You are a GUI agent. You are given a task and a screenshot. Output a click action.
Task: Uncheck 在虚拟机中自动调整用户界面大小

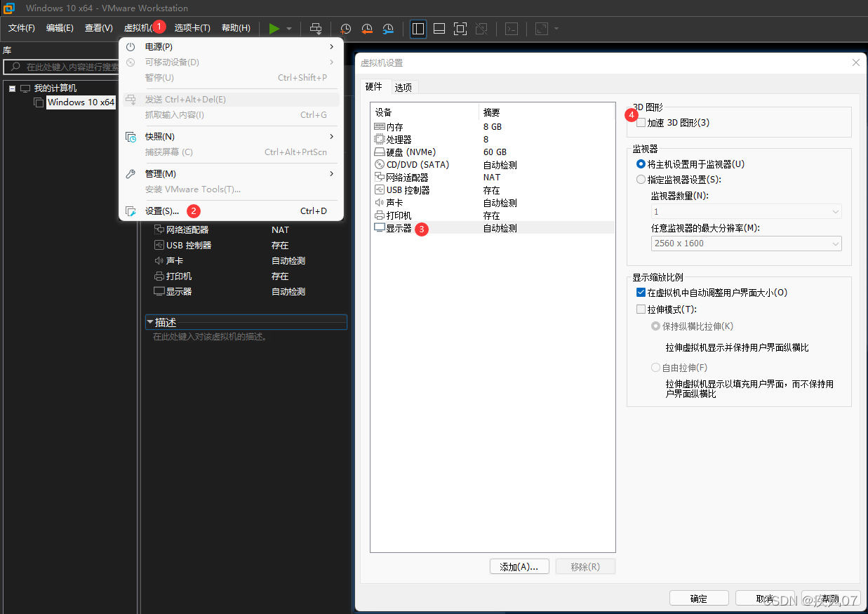[641, 293]
